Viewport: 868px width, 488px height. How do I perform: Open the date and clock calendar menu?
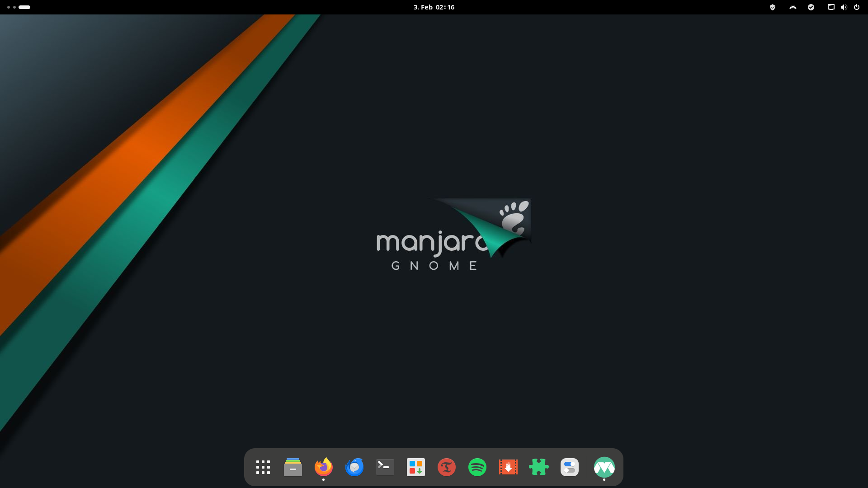point(434,7)
